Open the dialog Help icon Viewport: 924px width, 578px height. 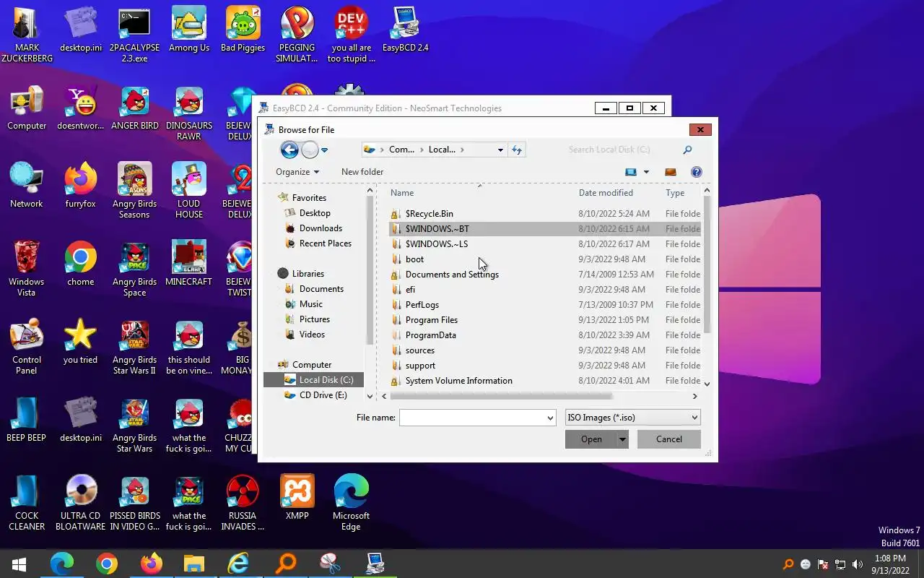(697, 172)
